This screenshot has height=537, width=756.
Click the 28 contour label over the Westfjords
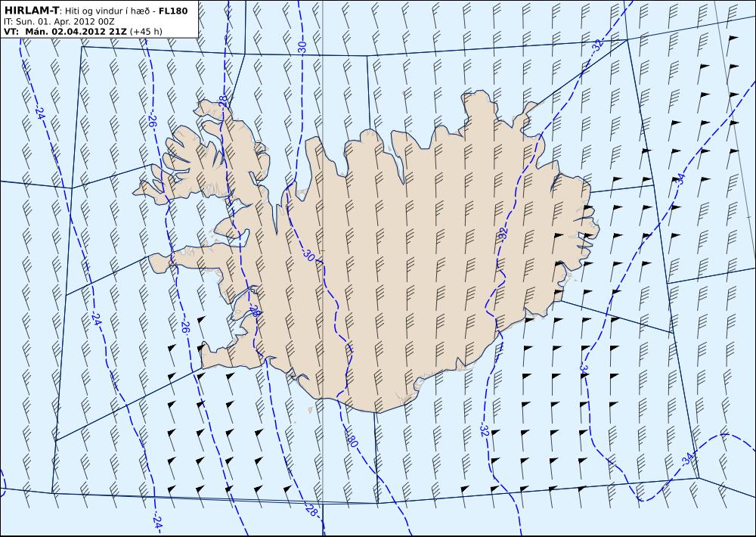(x=222, y=101)
